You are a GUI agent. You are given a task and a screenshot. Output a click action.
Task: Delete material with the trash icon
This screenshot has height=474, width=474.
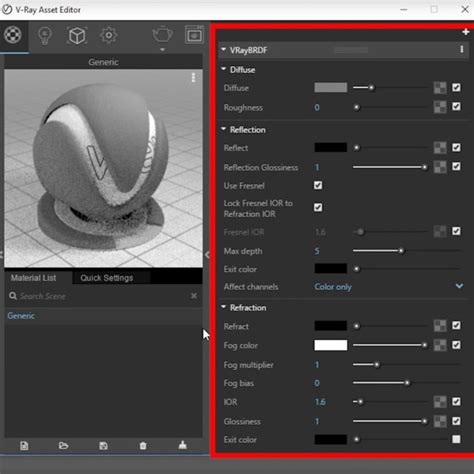143,446
